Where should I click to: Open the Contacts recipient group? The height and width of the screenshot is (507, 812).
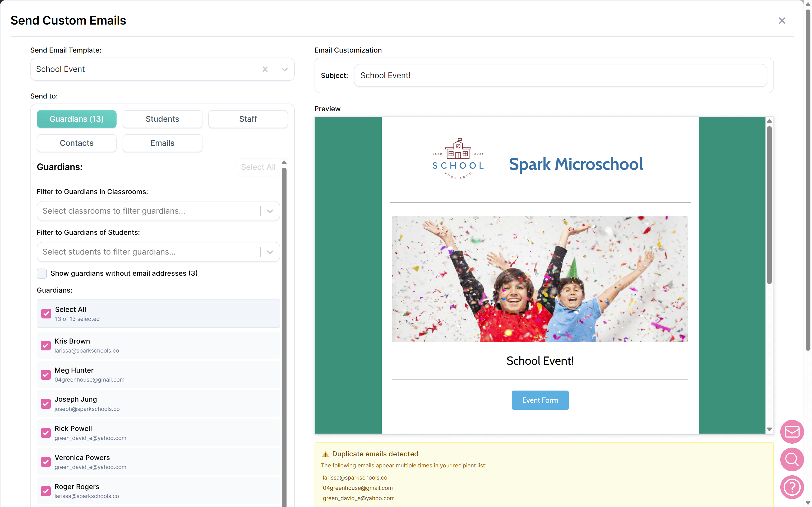click(76, 143)
